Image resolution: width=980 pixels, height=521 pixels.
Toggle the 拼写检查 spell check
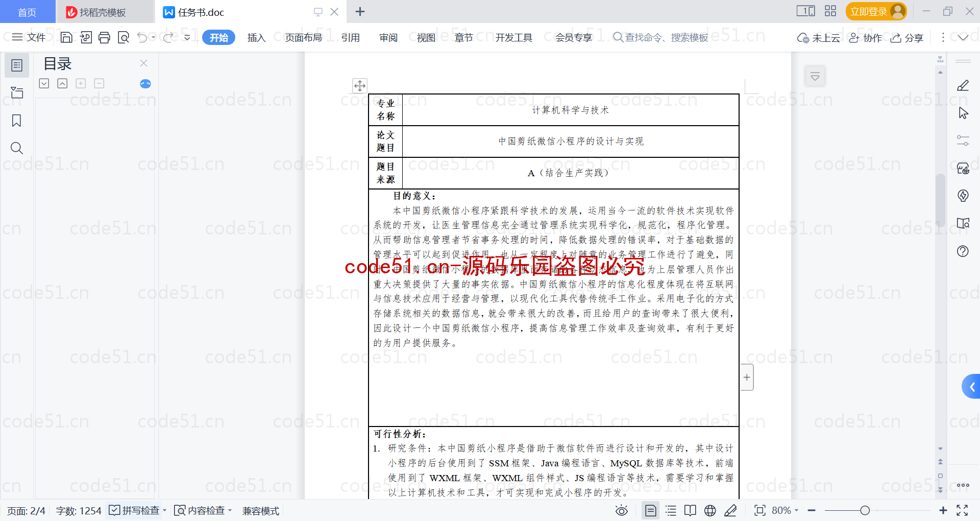click(134, 510)
